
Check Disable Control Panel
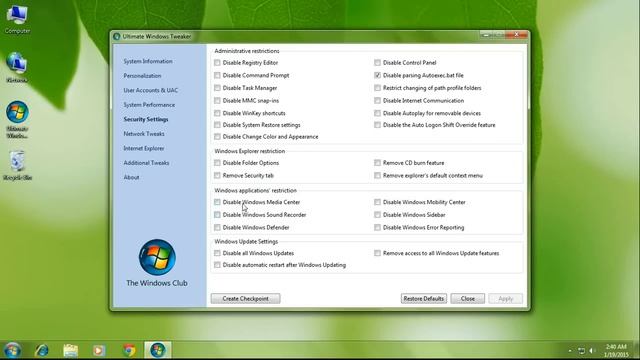[377, 62]
